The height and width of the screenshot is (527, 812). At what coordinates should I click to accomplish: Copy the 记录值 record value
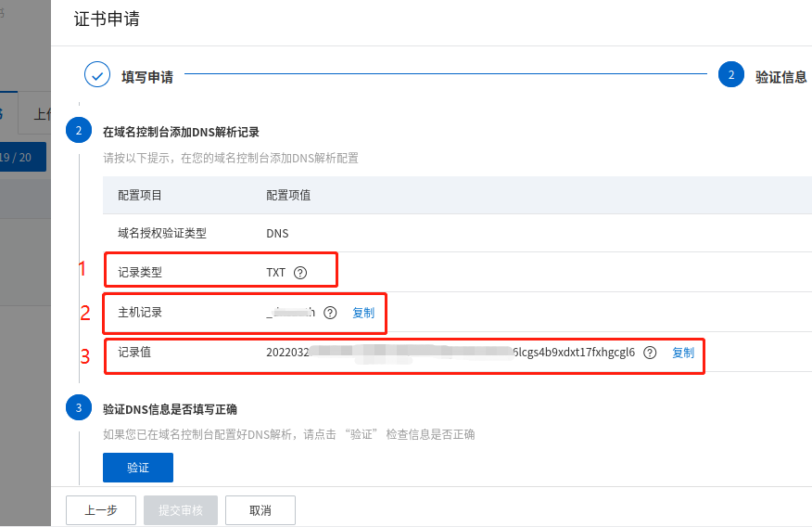(x=682, y=353)
